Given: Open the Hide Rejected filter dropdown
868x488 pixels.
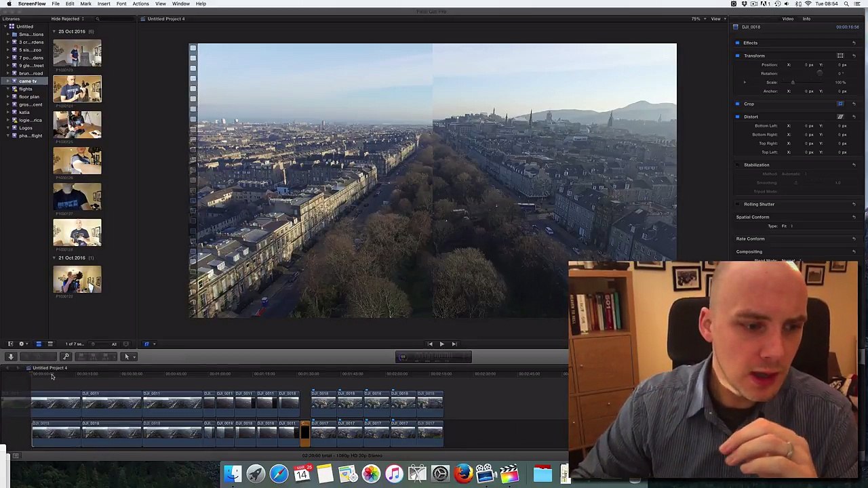Looking at the screenshot, I should tap(66, 18).
